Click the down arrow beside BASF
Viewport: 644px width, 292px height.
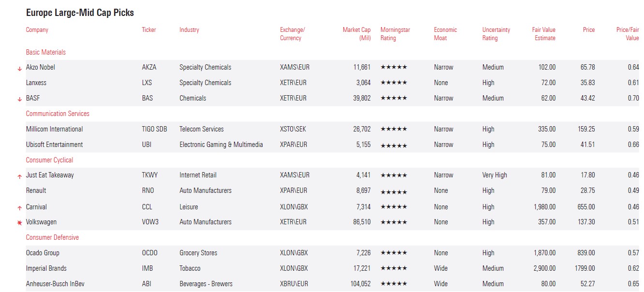point(19,99)
